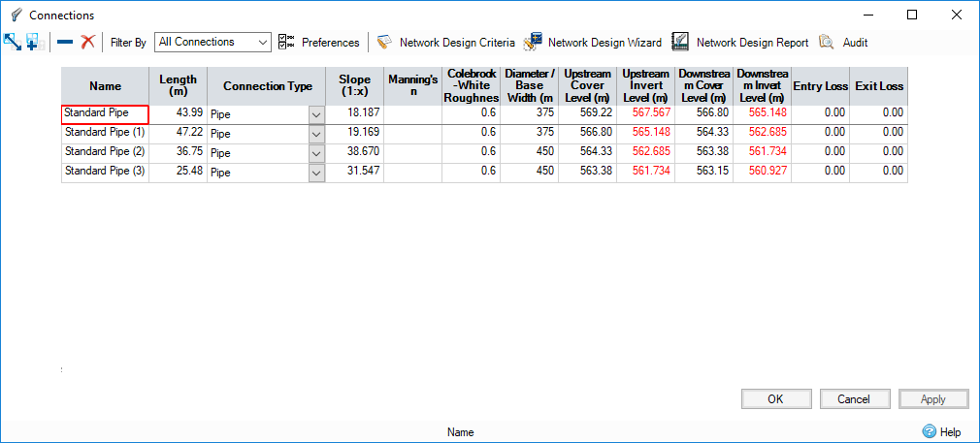
Task: Select the Connection Type column header
Action: 268,86
